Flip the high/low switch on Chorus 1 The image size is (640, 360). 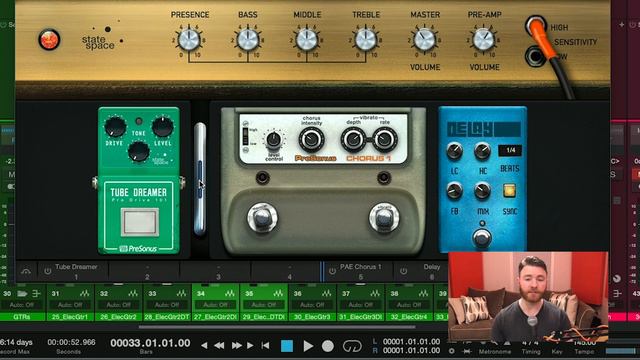[245, 136]
